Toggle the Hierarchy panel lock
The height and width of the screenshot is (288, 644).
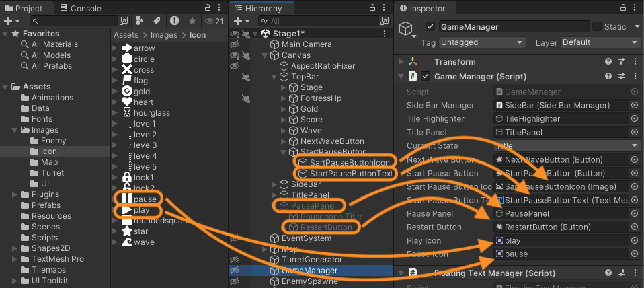[x=372, y=7]
